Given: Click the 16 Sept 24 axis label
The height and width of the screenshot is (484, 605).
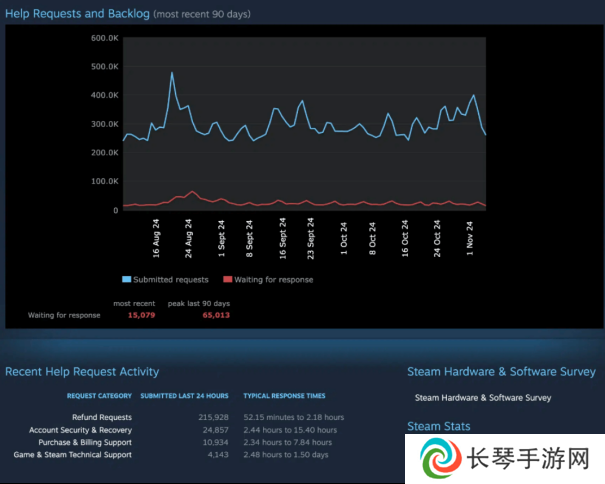Looking at the screenshot, I should [283, 238].
